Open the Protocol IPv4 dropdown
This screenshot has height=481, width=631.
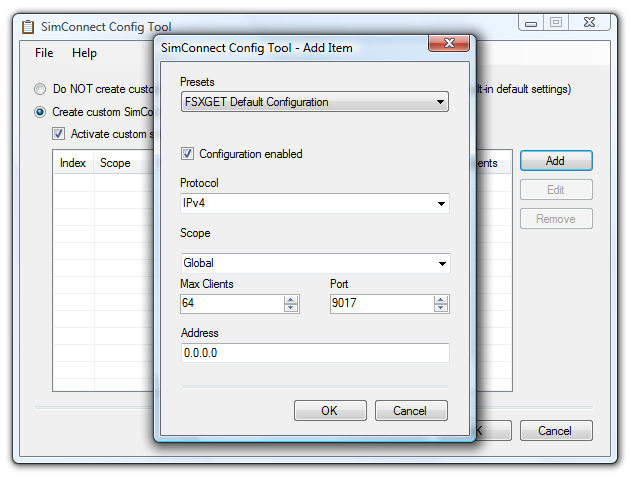click(315, 203)
